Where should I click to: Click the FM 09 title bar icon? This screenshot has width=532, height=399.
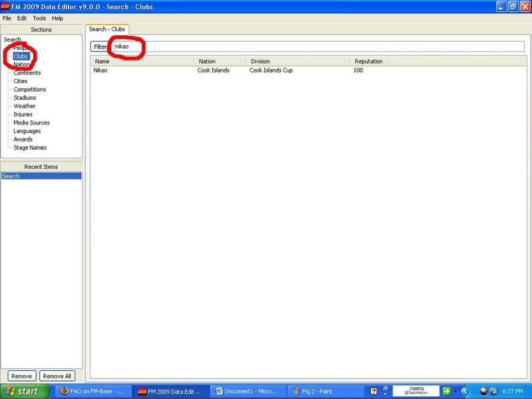[x=5, y=7]
